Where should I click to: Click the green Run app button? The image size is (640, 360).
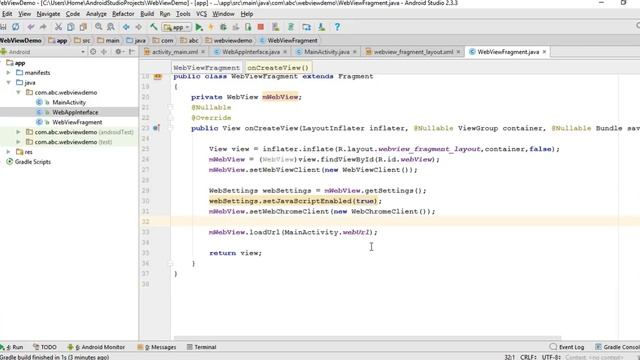199,27
